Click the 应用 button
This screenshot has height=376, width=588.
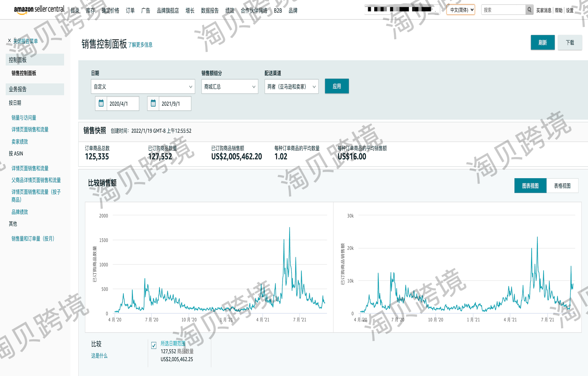coord(337,86)
